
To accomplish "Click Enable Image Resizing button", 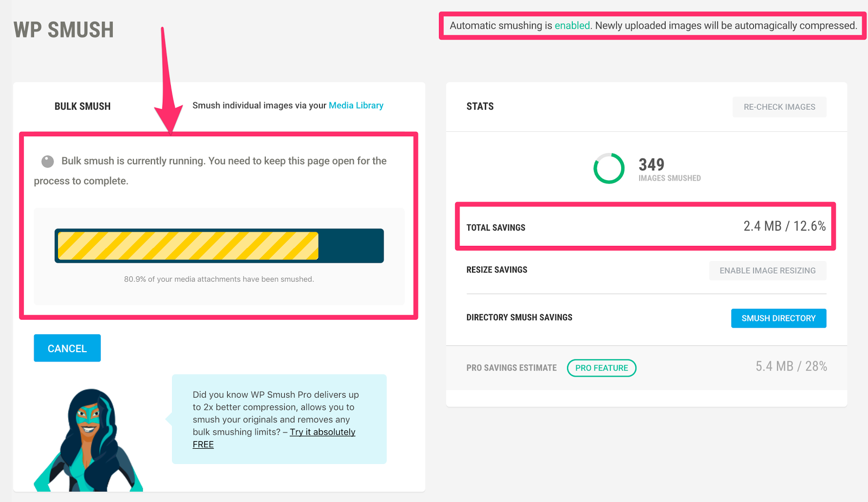I will (768, 270).
